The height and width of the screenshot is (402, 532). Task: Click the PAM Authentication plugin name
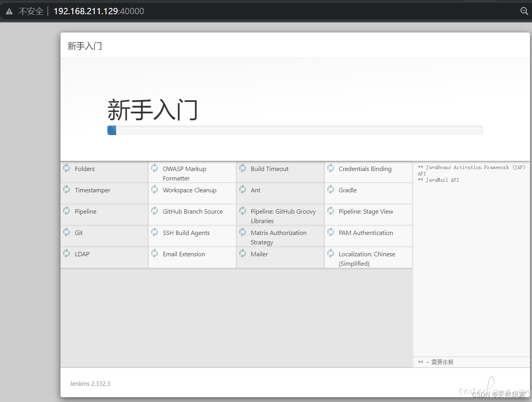coord(366,233)
